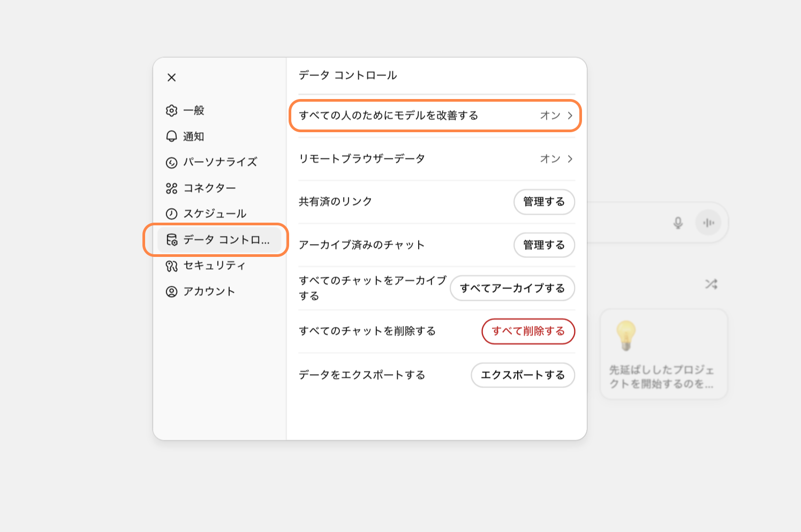Select the データ コントロール database icon
Image resolution: width=801 pixels, height=532 pixels.
click(171, 240)
